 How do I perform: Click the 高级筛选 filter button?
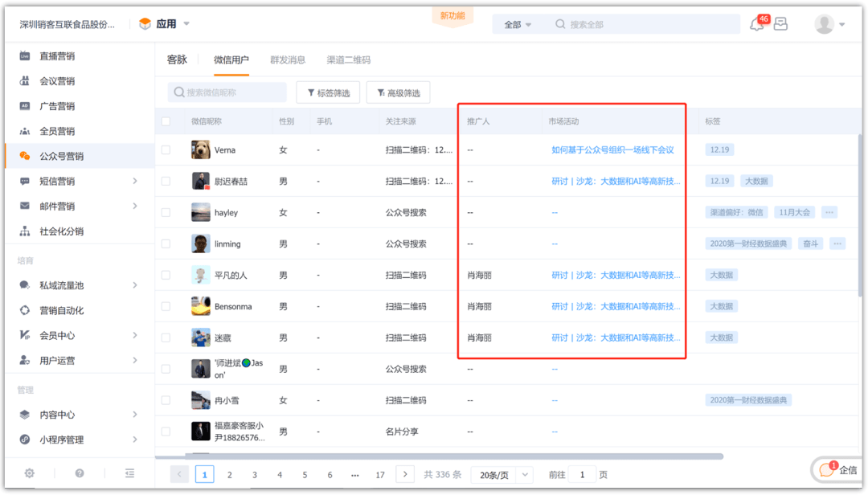(399, 92)
